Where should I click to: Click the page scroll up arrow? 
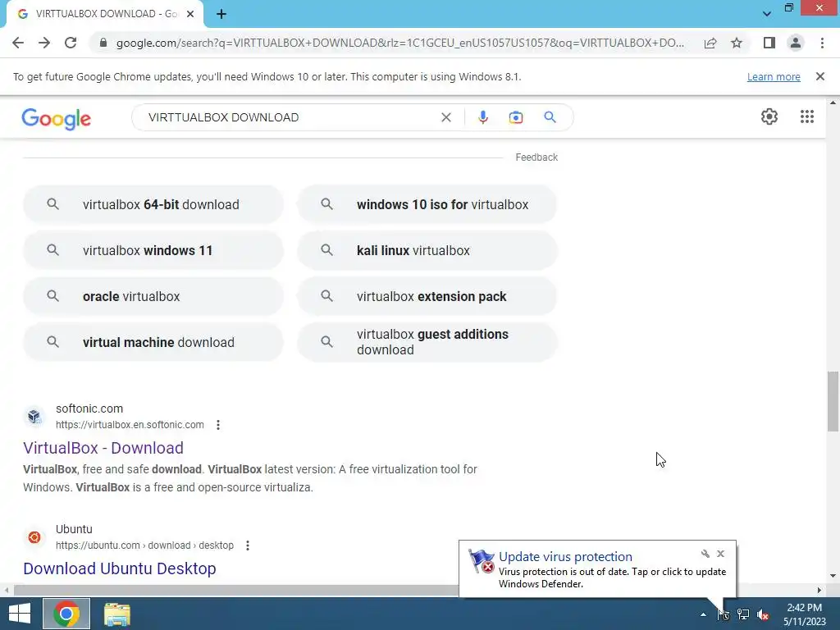[x=833, y=102]
